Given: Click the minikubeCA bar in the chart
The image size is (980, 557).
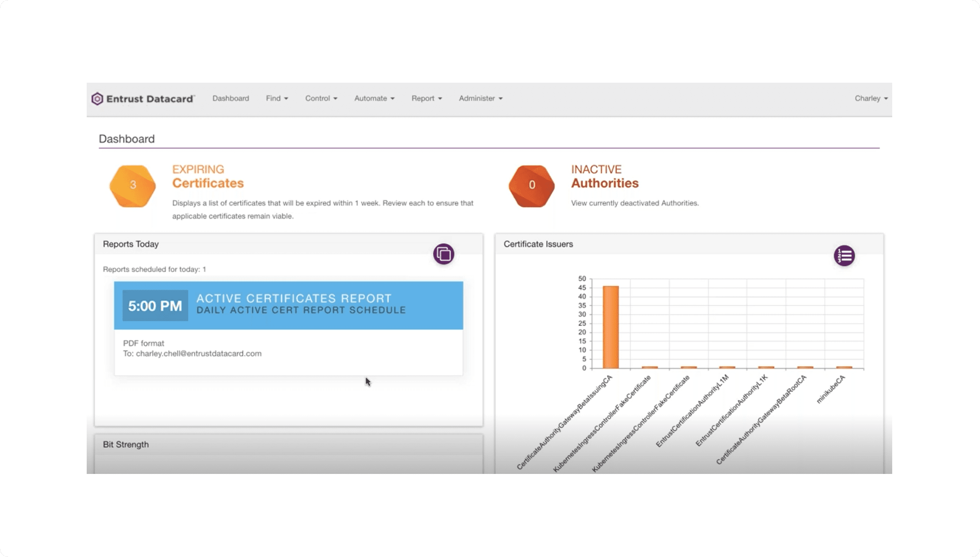Looking at the screenshot, I should (844, 367).
